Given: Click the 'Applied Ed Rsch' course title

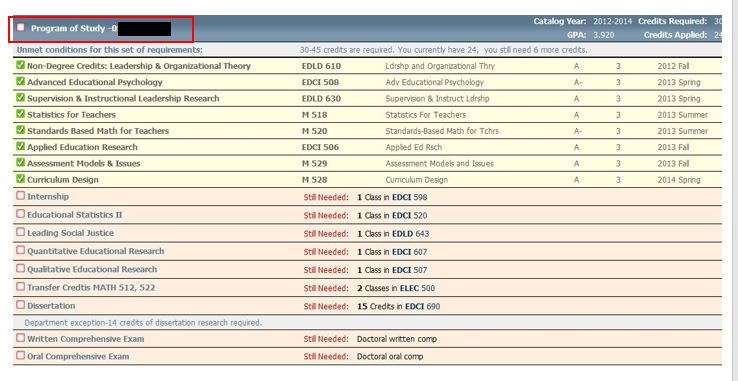Looking at the screenshot, I should click(414, 147).
